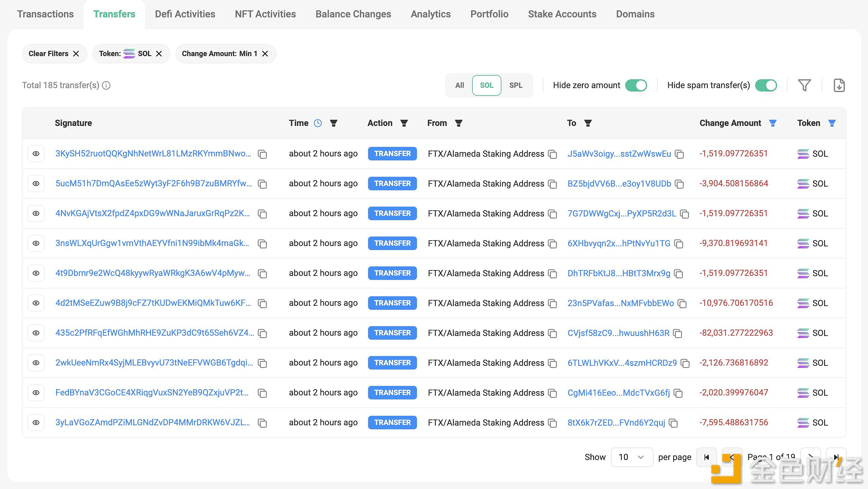This screenshot has width=868, height=489.
Task: Open transaction 3KySH52ruotQQKgNh… link
Action: click(153, 154)
